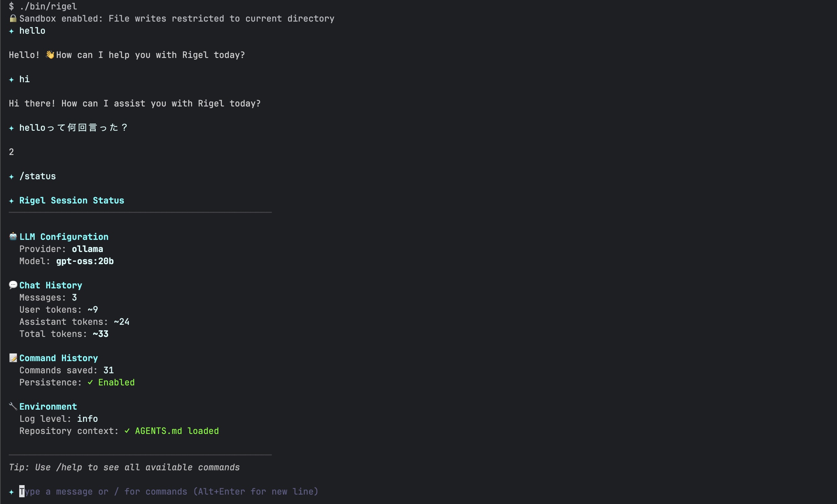Click the AGENTS.md loaded text
The height and width of the screenshot is (504, 837).
(x=177, y=431)
